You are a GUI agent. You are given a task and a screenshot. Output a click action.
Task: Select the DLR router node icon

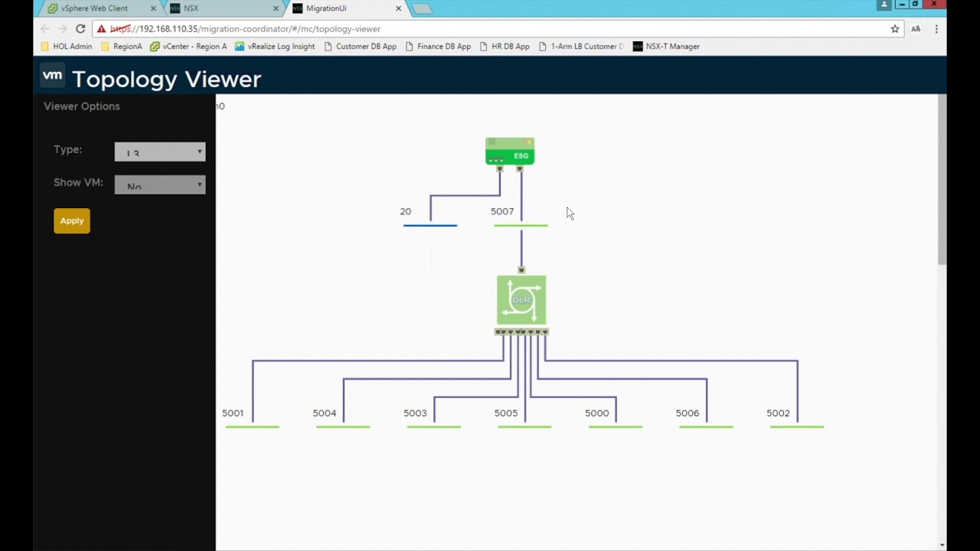point(521,300)
